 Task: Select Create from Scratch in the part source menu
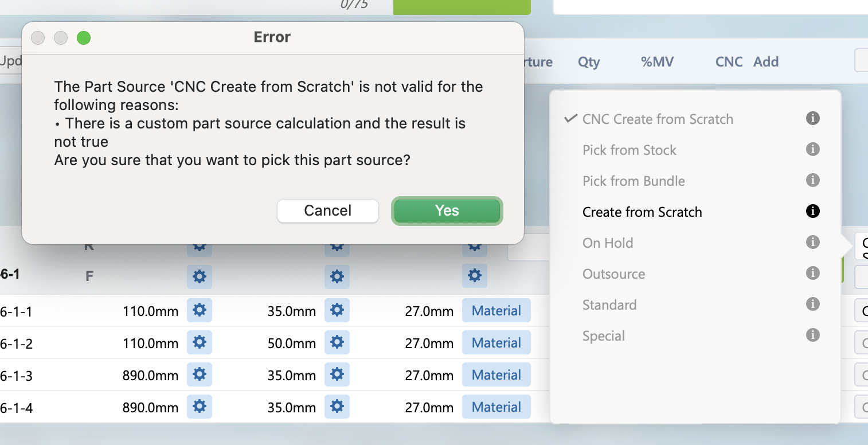tap(642, 212)
